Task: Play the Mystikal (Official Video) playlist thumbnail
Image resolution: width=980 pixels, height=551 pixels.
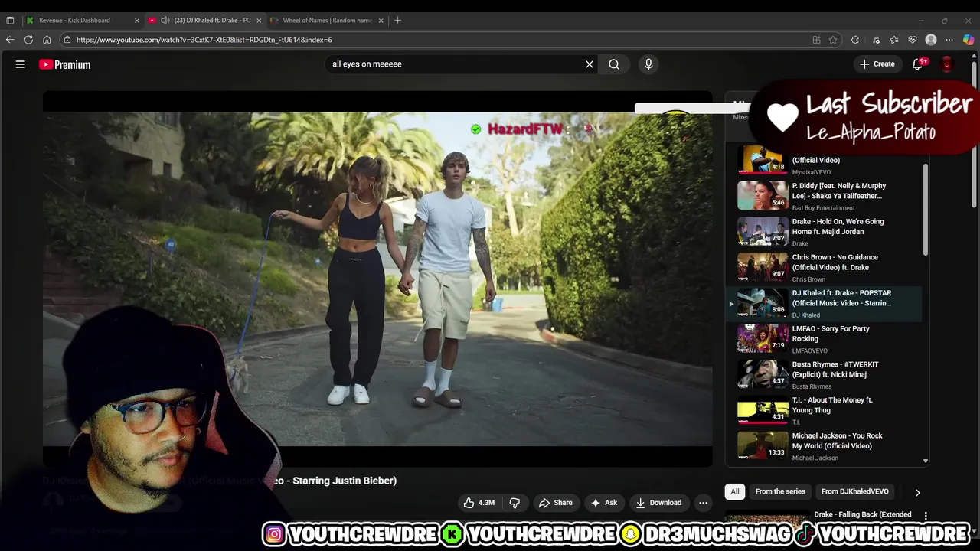Action: point(763,160)
